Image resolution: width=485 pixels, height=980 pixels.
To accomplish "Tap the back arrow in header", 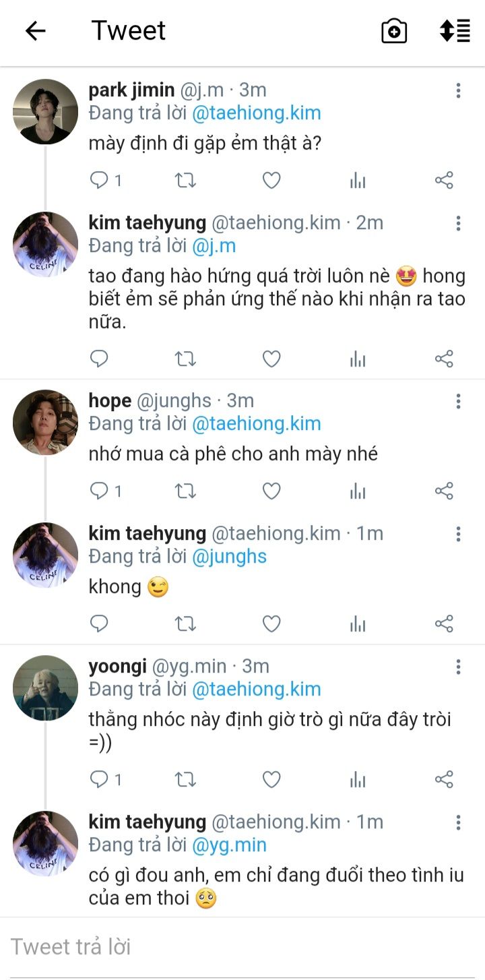I will coord(35,31).
